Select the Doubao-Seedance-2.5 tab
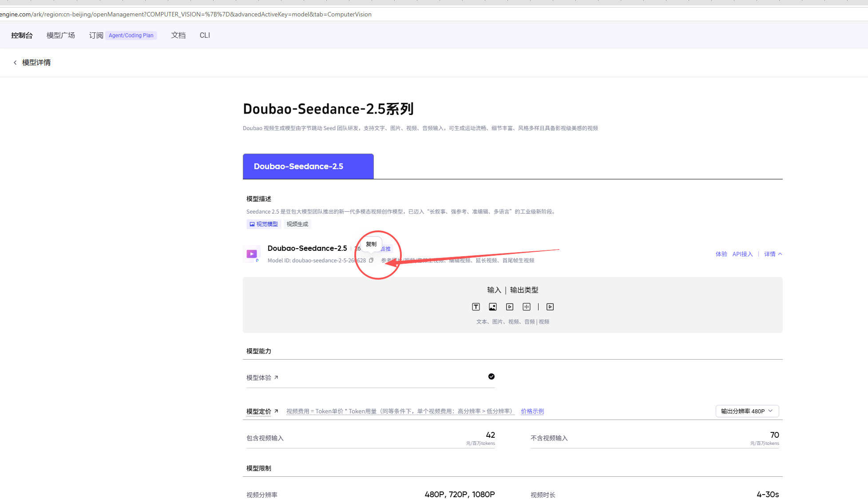 (308, 166)
